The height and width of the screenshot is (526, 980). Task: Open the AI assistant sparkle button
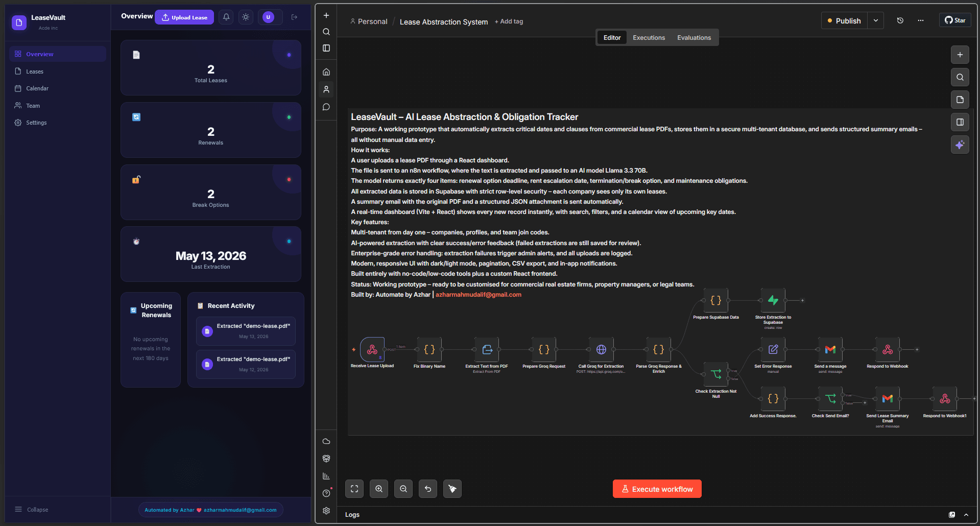coord(960,145)
